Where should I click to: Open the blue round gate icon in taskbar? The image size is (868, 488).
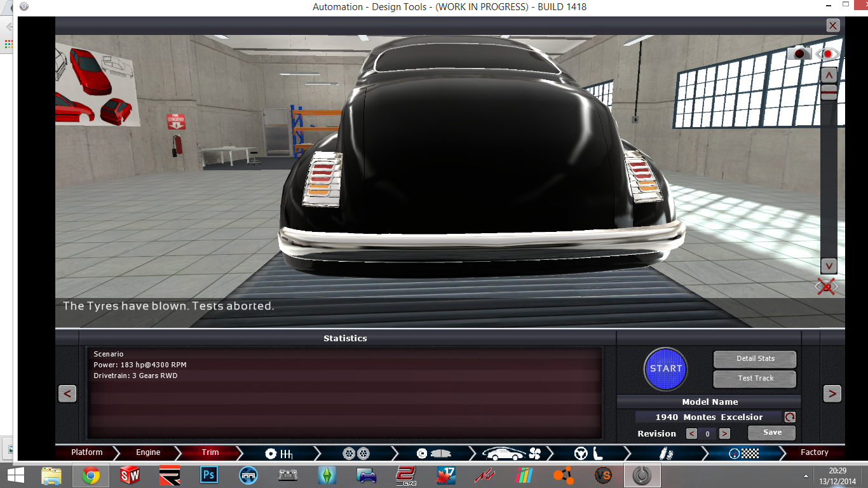pos(248,475)
